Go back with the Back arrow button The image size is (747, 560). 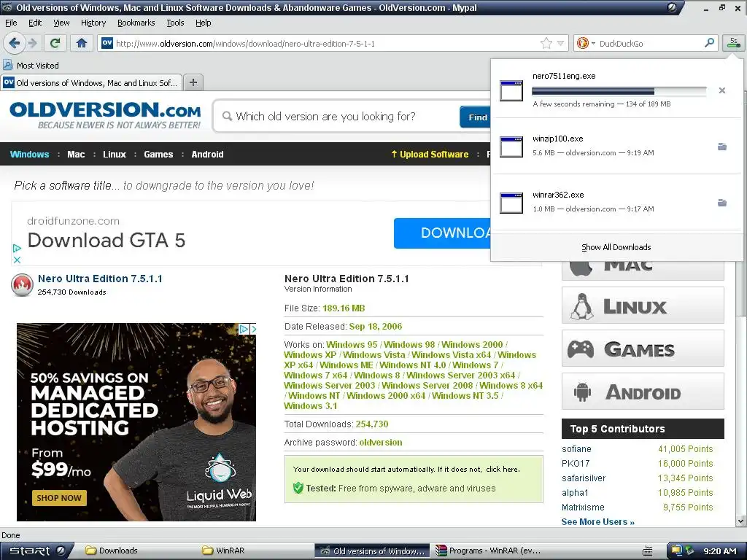pyautogui.click(x=15, y=43)
